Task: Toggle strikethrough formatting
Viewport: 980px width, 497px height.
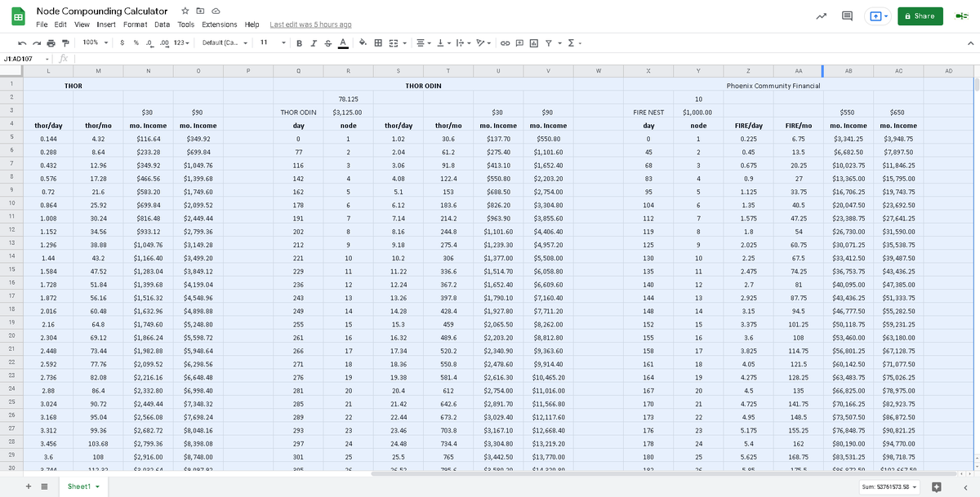Action: point(328,42)
